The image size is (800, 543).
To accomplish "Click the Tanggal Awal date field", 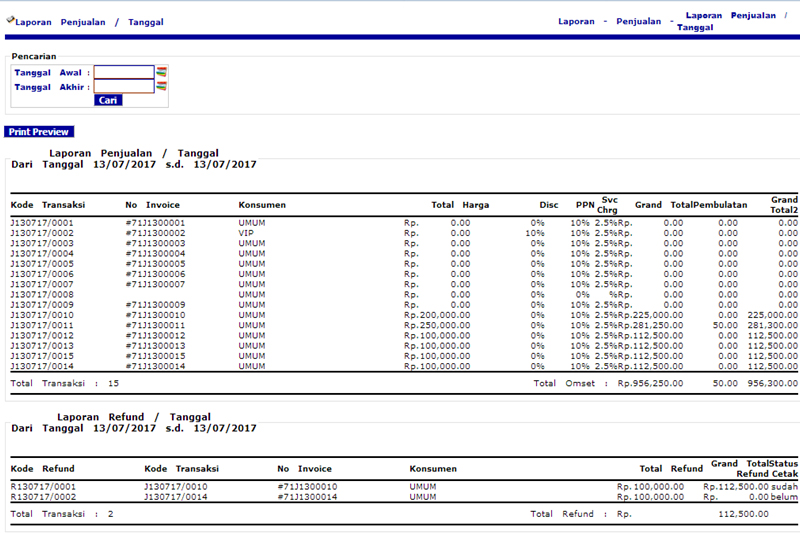I will coord(124,72).
